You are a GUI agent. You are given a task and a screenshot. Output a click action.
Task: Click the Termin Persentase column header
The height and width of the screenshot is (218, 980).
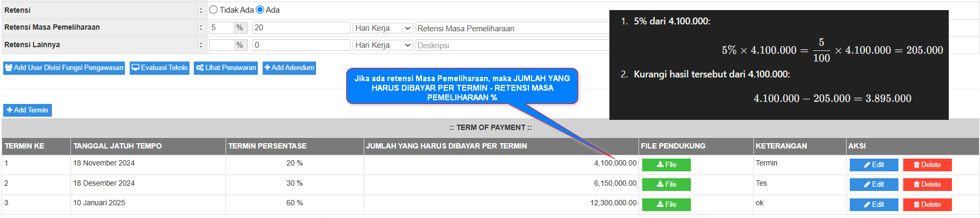pyautogui.click(x=267, y=146)
